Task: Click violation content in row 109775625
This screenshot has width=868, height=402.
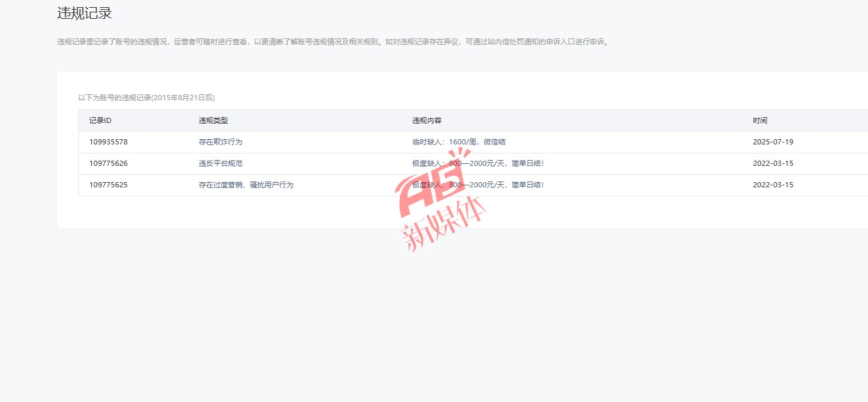Action: pos(478,185)
